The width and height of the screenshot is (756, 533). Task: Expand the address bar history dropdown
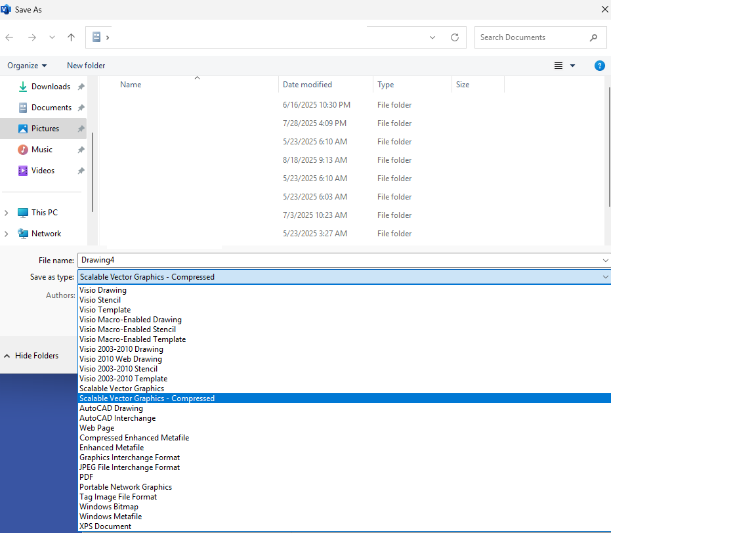(432, 37)
